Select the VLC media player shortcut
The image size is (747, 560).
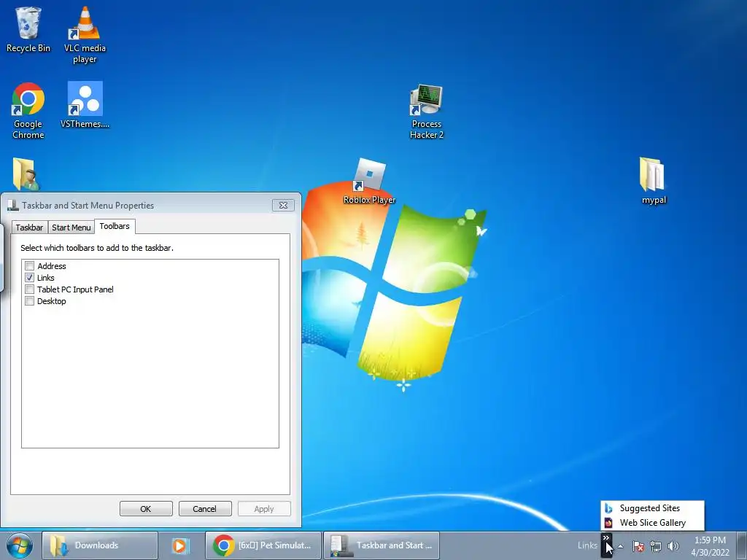(85, 35)
